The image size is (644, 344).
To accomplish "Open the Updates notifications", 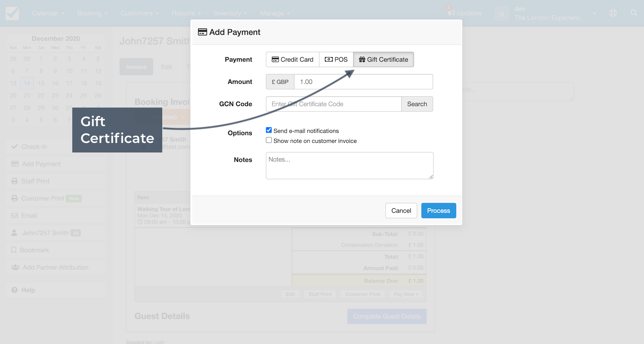I will (464, 13).
